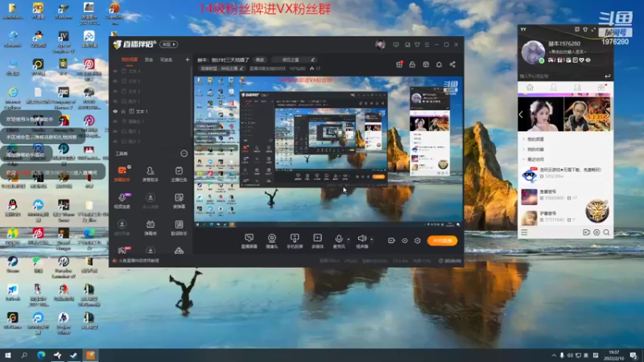Open settings gear in bottom toolbar
644x362 pixels.
(417, 241)
